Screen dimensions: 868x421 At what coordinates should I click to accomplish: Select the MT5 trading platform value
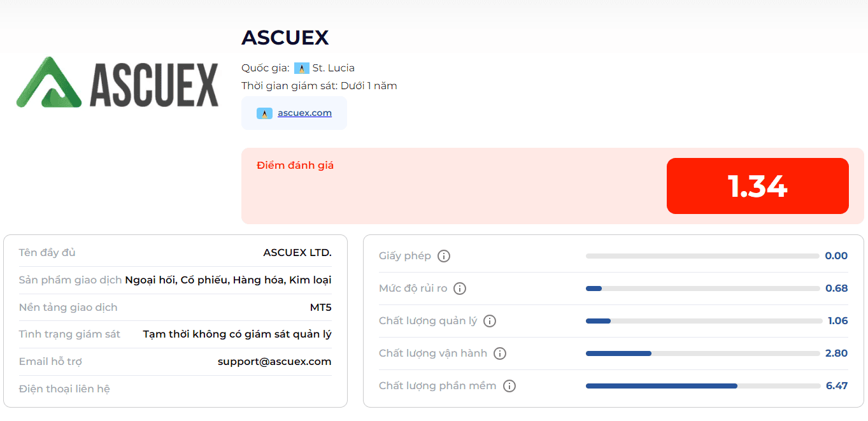tap(321, 308)
